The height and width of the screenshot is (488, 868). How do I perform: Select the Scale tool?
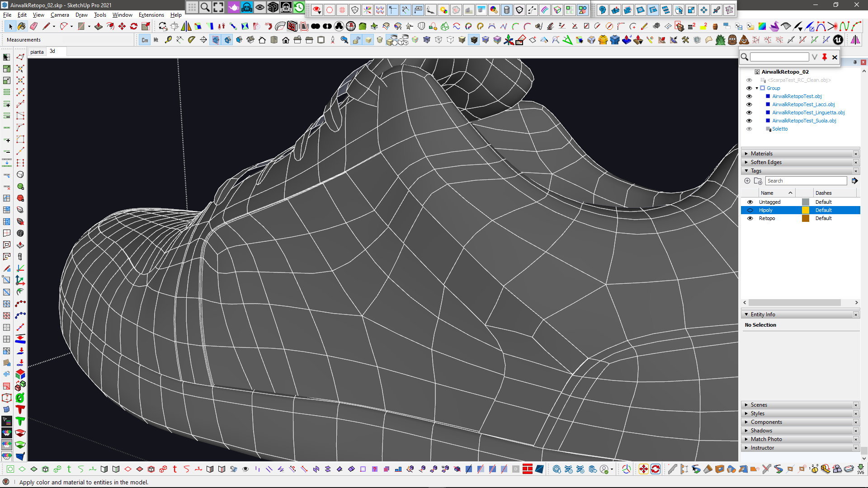pos(146,27)
